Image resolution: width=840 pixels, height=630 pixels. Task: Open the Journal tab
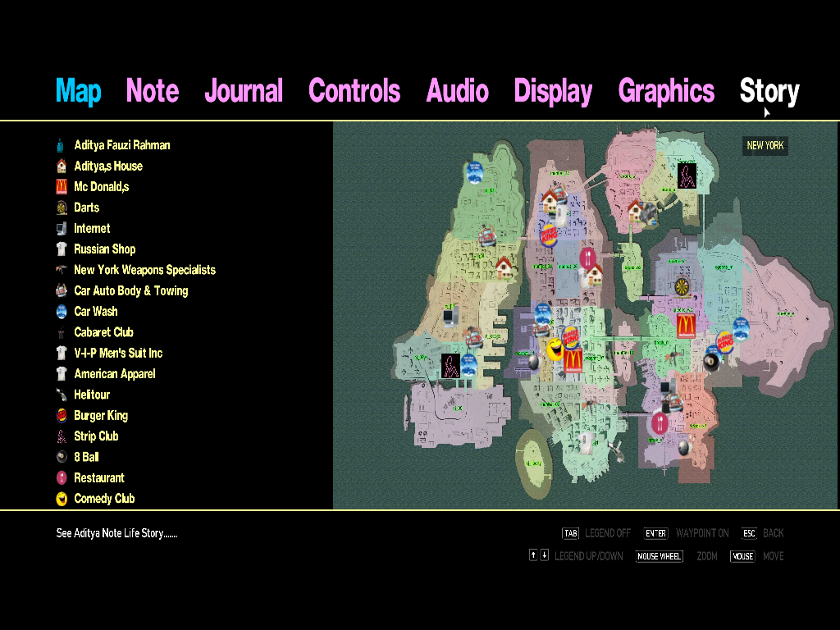(x=244, y=90)
